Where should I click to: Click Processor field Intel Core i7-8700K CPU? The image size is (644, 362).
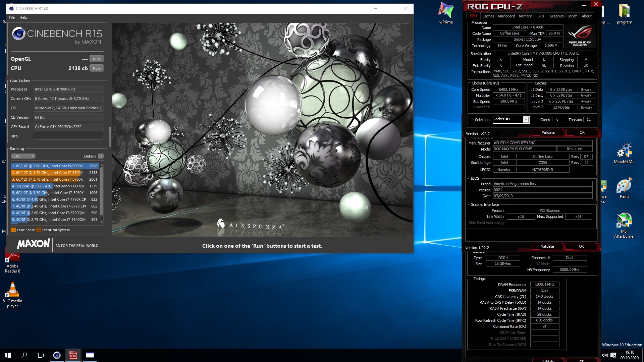(68, 89)
